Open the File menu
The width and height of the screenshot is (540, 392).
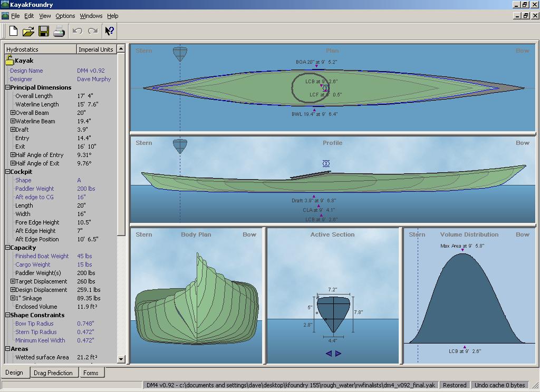[x=15, y=16]
